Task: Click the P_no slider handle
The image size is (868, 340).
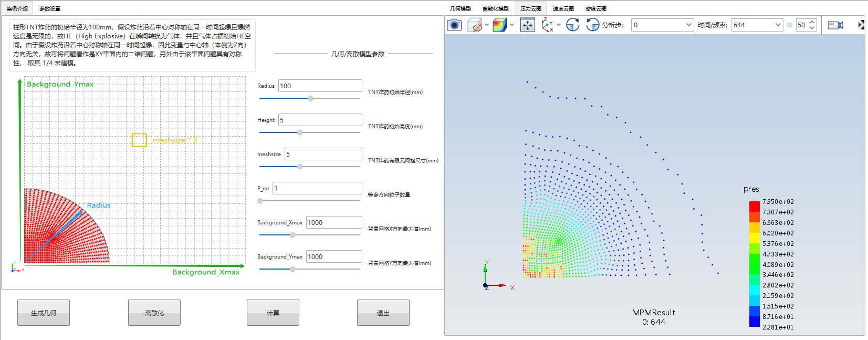Action: pos(260,201)
